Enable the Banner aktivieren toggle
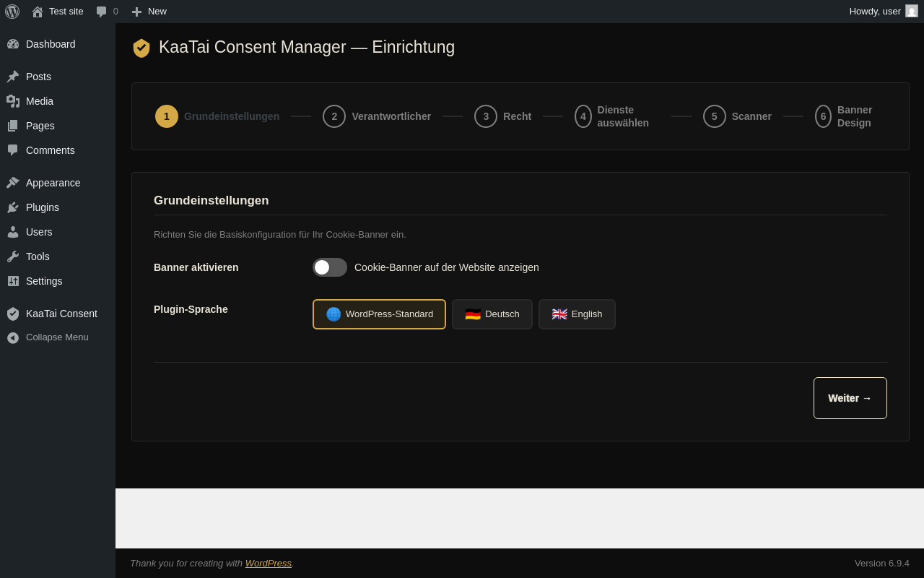The image size is (924, 578). 330,267
